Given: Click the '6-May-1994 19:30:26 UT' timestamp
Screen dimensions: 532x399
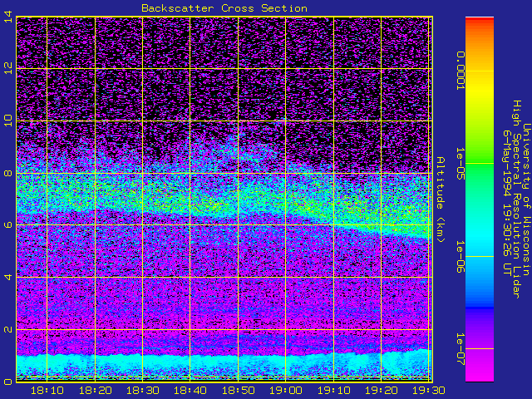Looking at the screenshot, I should pos(507,203).
